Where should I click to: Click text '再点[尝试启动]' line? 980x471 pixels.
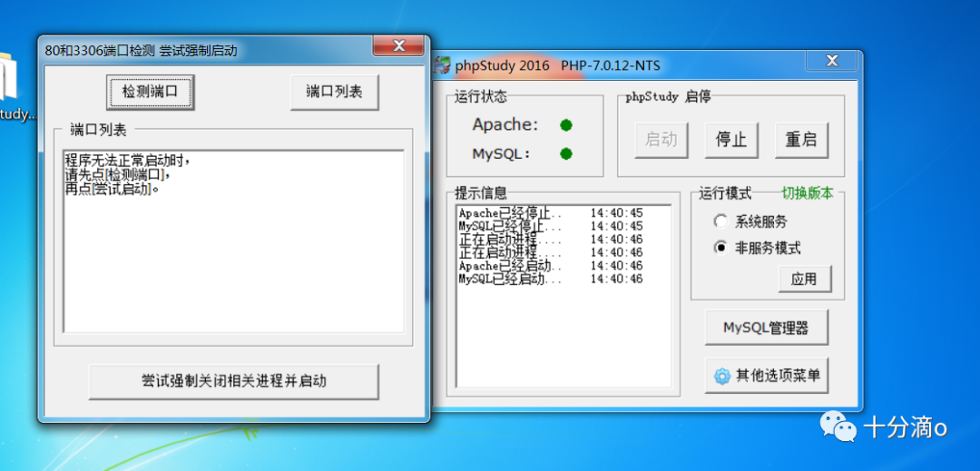point(113,189)
